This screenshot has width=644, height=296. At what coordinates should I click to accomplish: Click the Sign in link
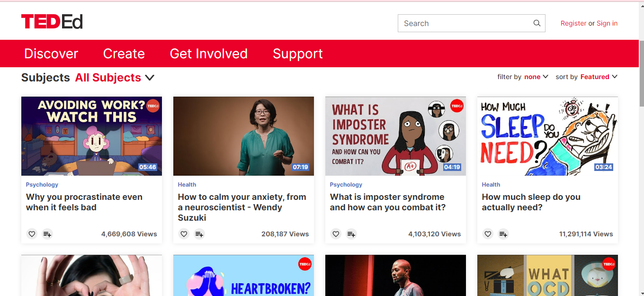607,23
